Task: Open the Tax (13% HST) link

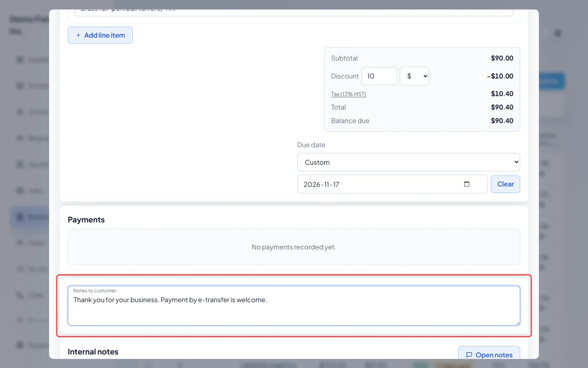Action: tap(348, 94)
